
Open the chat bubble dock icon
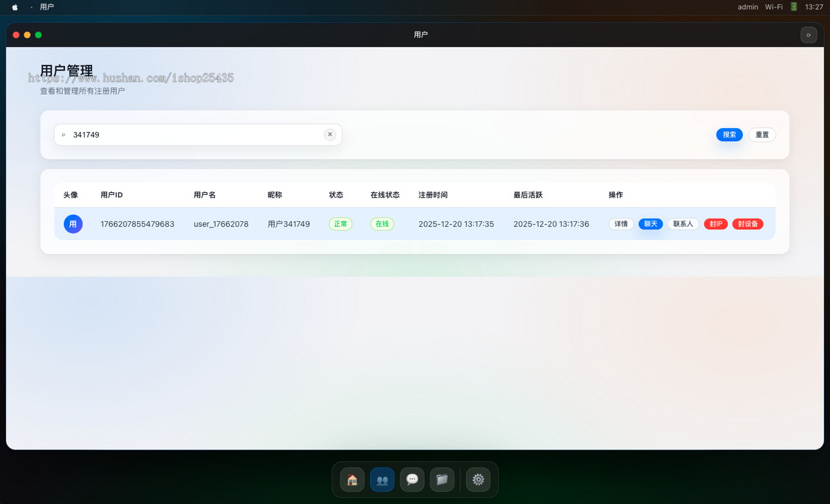click(x=412, y=479)
